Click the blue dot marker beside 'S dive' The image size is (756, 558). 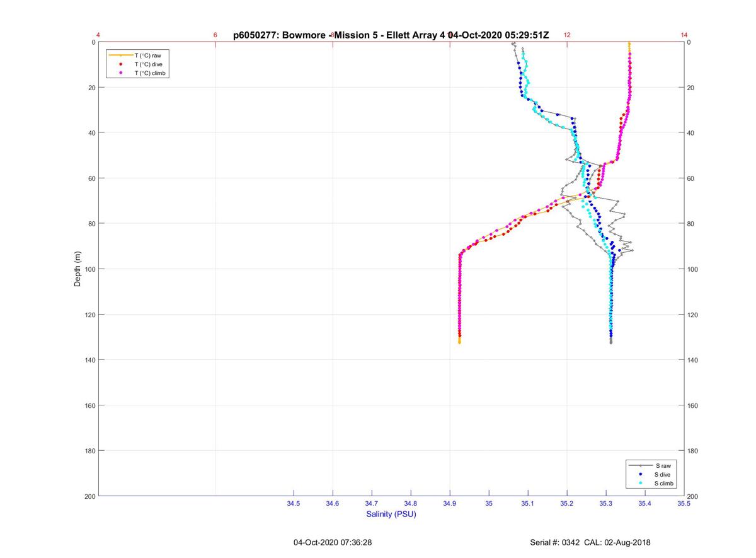641,474
